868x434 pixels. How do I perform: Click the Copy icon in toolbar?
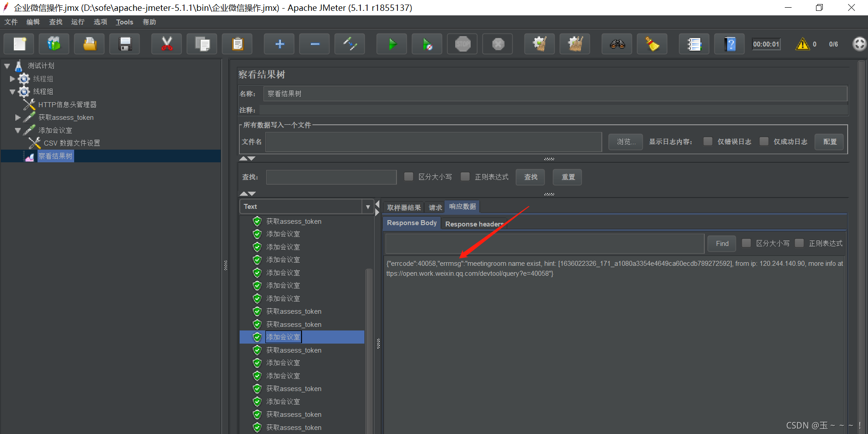click(202, 44)
